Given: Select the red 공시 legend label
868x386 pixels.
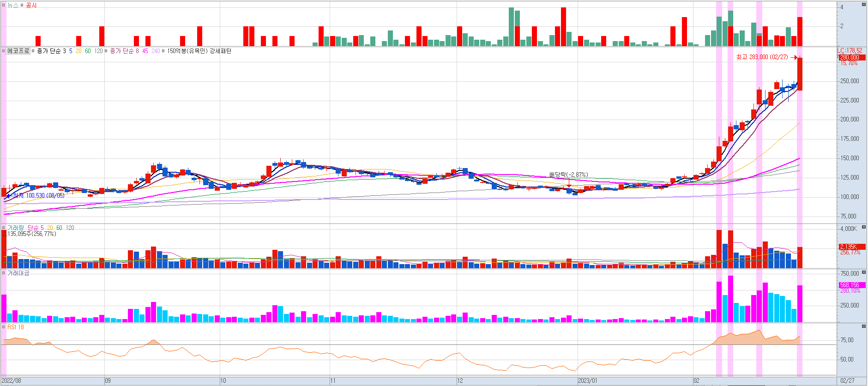Looking at the screenshot, I should pyautogui.click(x=31, y=5).
